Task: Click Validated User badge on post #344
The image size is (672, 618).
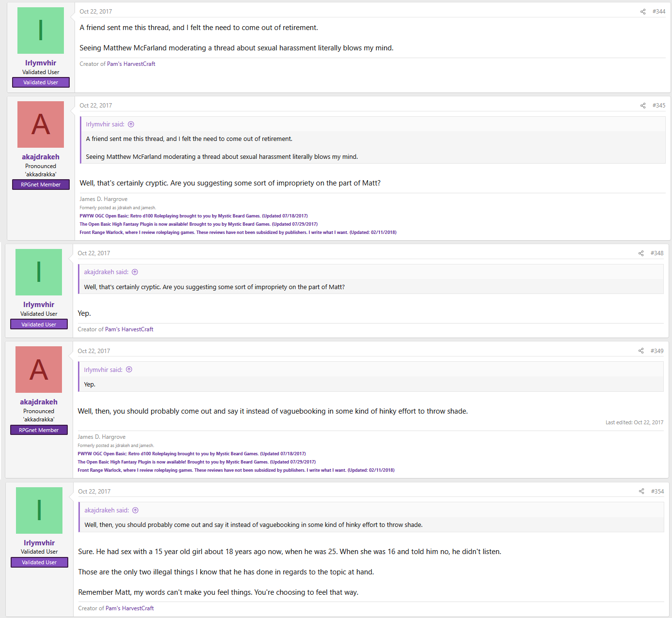Action: [41, 82]
